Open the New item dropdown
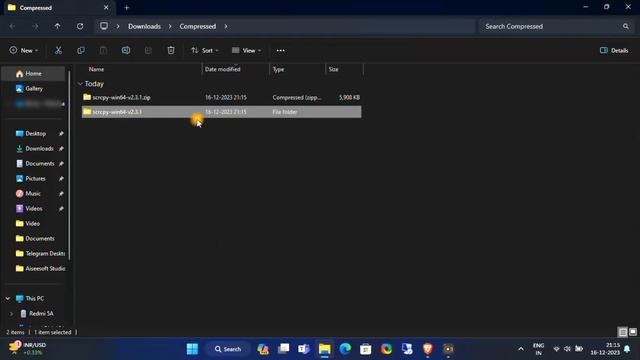This screenshot has width=640, height=360. 24,50
